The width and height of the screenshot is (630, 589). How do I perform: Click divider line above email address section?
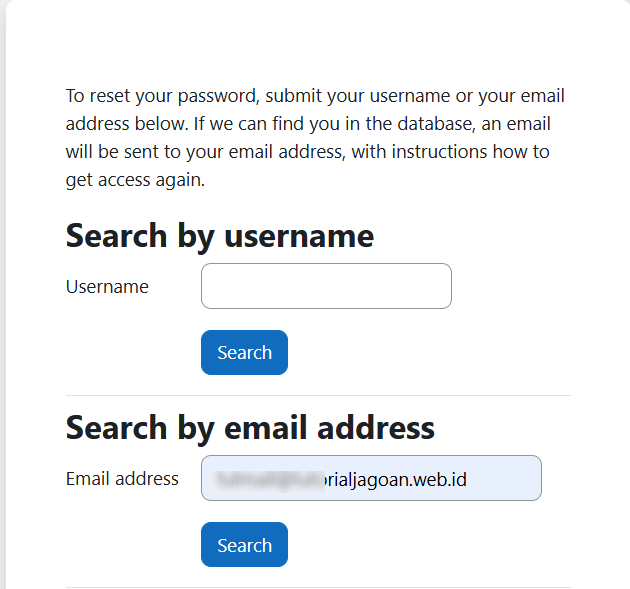[x=318, y=395]
